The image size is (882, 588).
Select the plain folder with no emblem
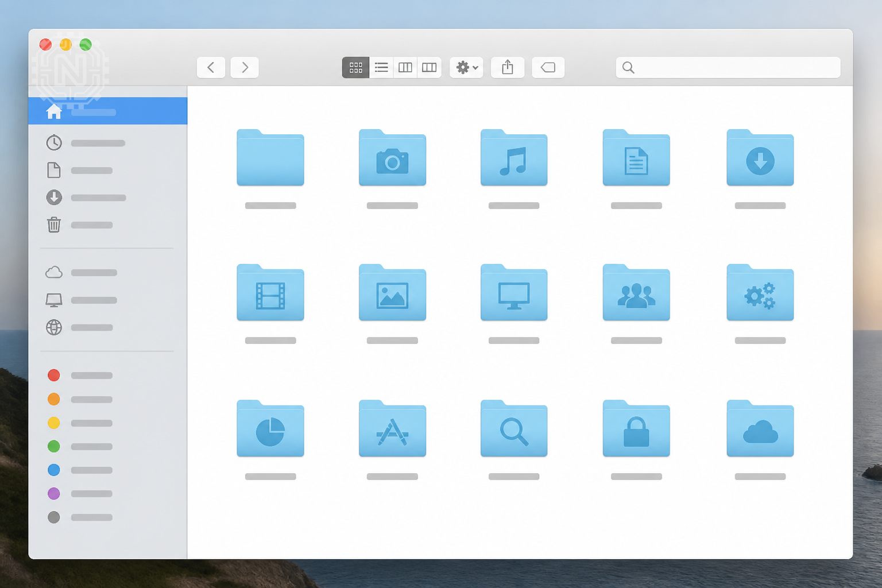coord(270,158)
